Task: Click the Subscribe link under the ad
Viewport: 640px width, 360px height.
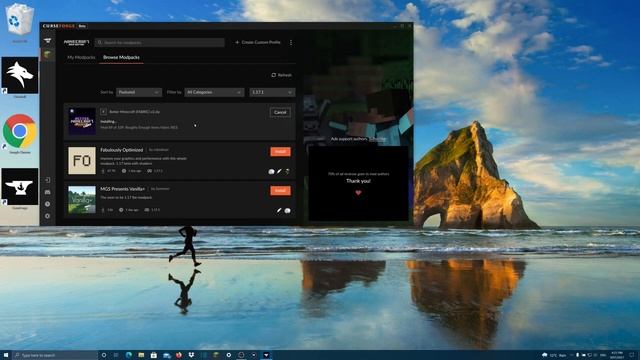Action: coord(377,139)
